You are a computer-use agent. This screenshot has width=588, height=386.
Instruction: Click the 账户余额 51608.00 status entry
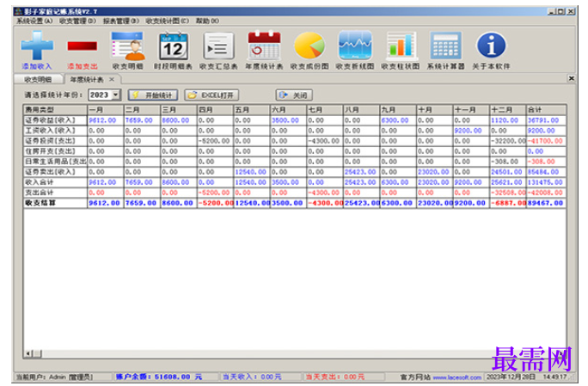pos(159,377)
